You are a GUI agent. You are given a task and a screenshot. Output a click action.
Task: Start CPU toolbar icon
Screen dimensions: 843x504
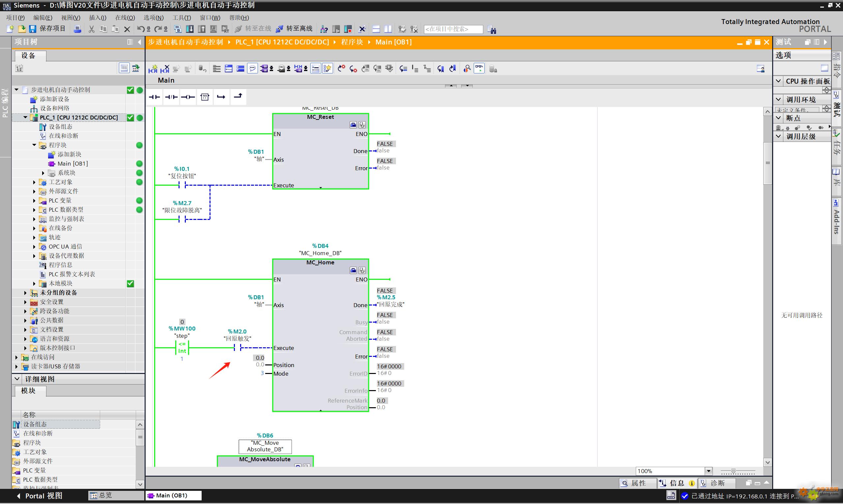(x=336, y=29)
